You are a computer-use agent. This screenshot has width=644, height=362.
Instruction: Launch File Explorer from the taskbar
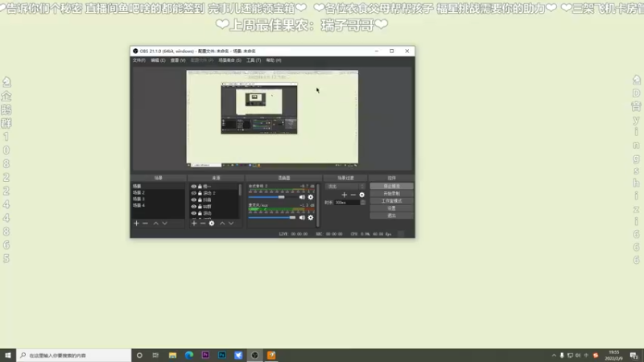(172, 356)
